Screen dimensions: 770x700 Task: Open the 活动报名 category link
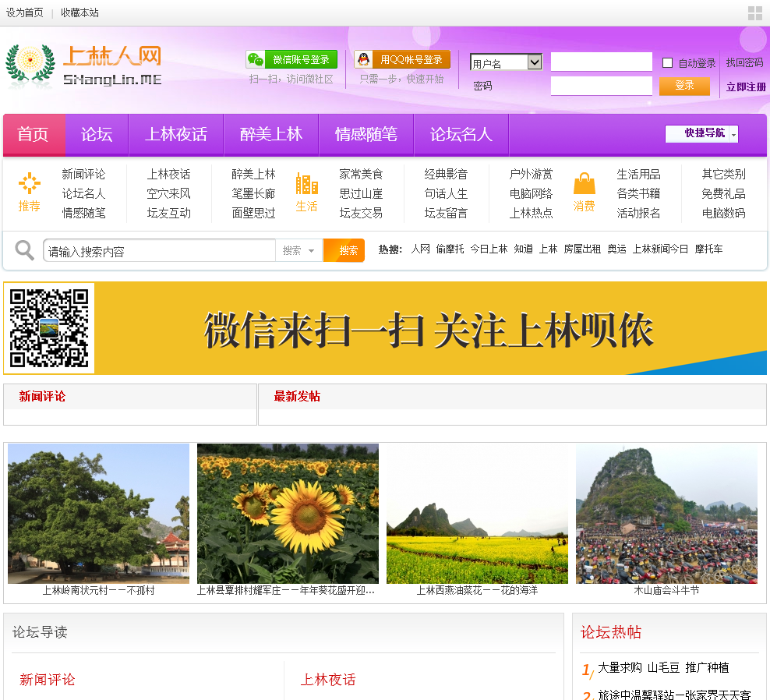pos(638,213)
